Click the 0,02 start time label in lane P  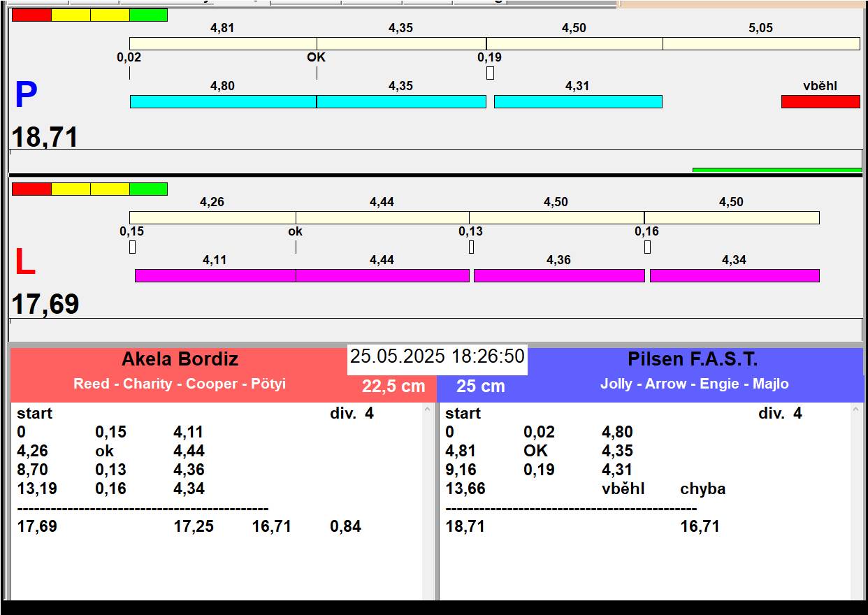pyautogui.click(x=129, y=57)
